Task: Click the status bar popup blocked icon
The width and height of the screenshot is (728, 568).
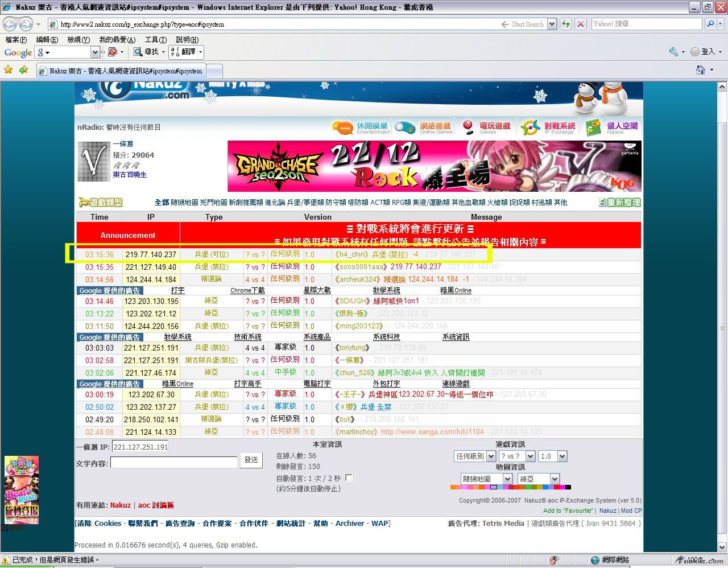Action: point(555,560)
